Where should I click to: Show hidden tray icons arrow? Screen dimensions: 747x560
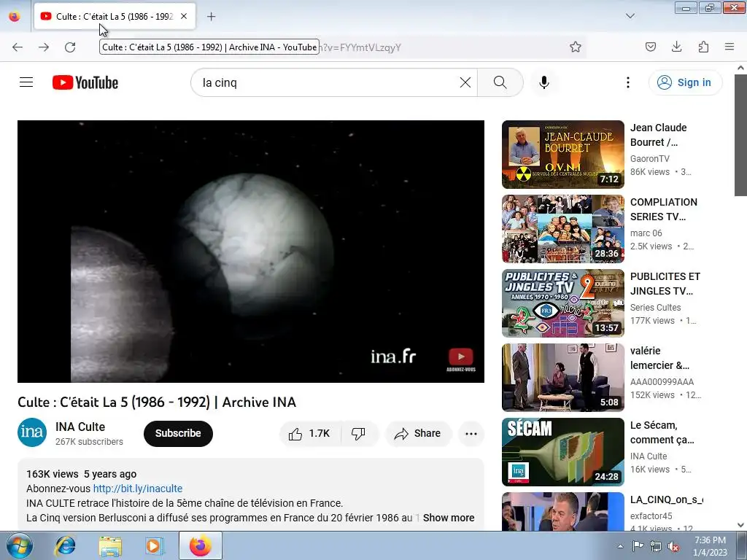coord(620,546)
